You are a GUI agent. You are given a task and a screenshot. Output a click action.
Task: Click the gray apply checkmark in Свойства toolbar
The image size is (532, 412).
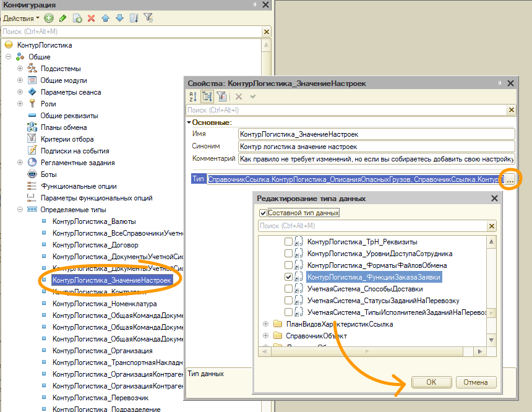(x=253, y=97)
